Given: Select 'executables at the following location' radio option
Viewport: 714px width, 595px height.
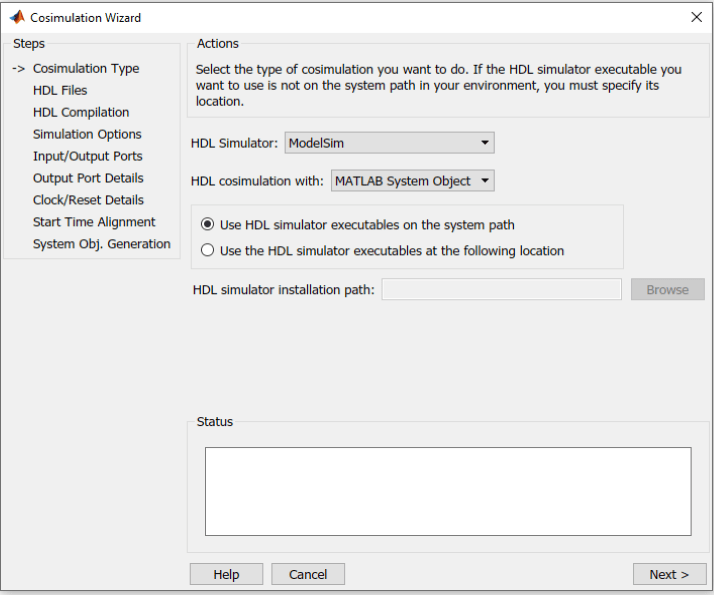Looking at the screenshot, I should tap(208, 251).
